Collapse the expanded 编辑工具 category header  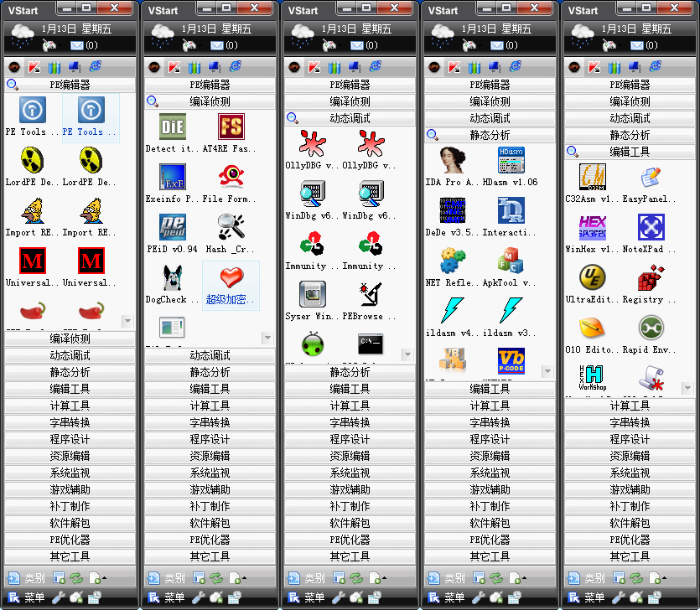630,152
